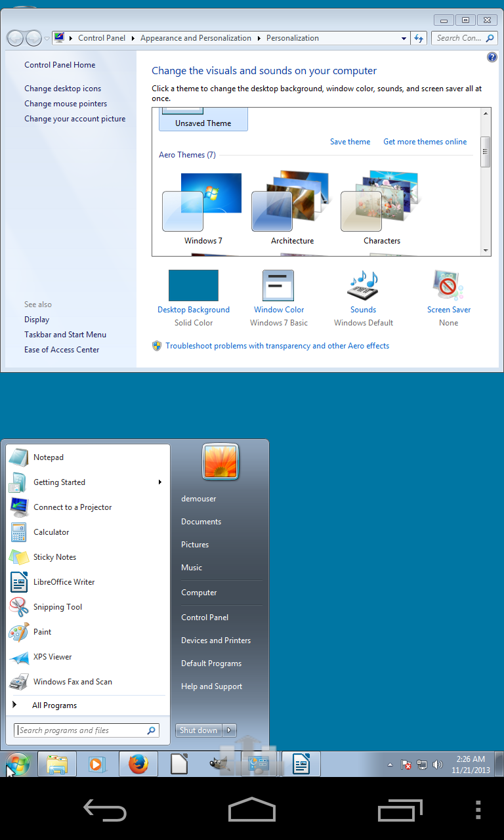Click the Window Color icon
This screenshot has width=504, height=840.
coord(278,286)
